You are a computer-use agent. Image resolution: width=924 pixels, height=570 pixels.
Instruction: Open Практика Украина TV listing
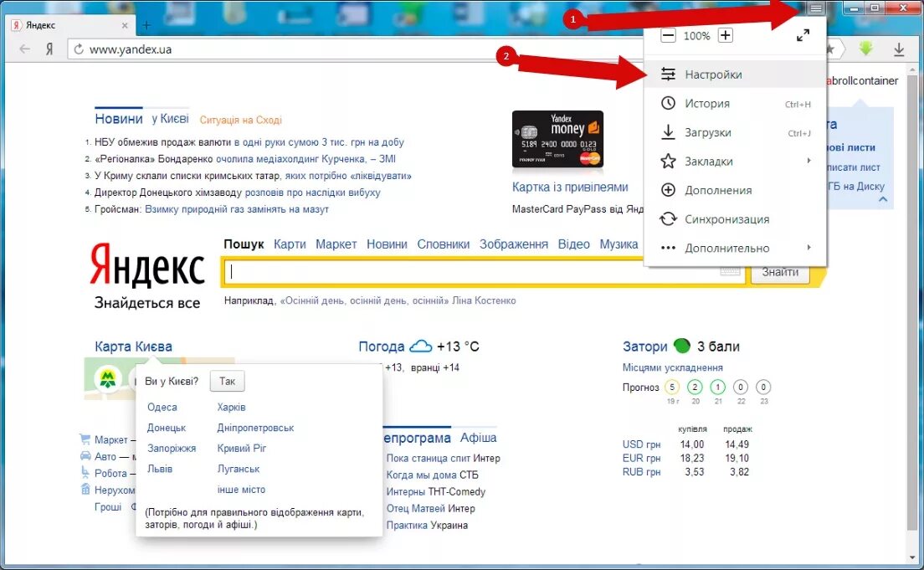coord(427,525)
